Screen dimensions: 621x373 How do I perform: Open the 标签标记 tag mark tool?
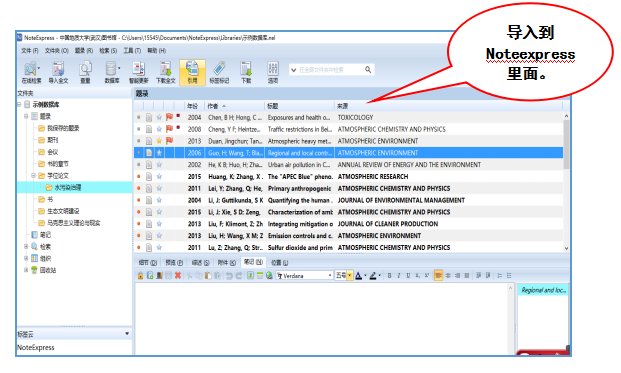coord(219,72)
